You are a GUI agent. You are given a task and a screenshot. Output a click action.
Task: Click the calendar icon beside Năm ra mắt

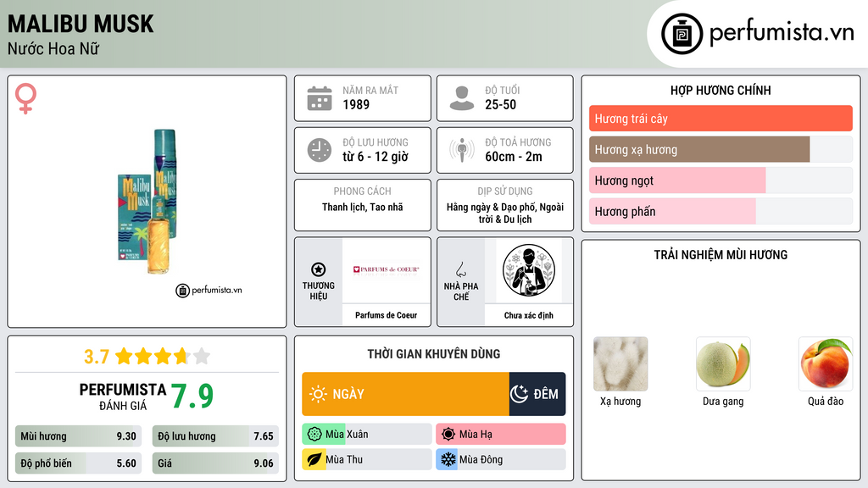pos(320,98)
